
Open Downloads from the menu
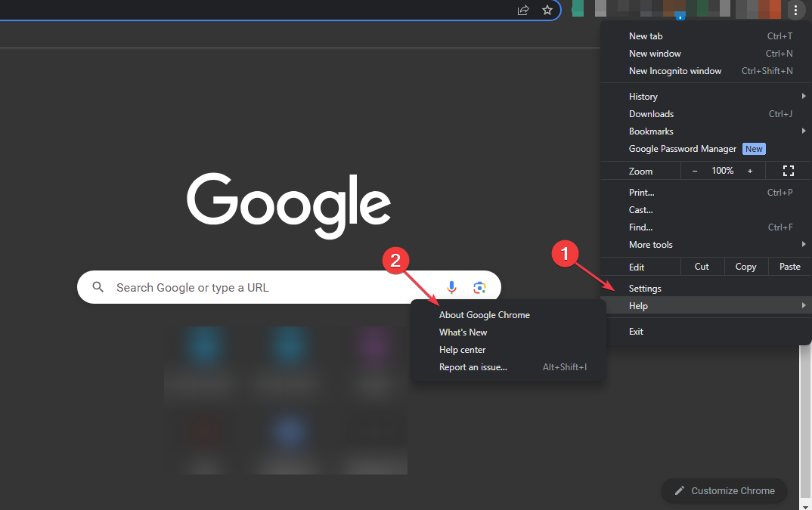[706, 114]
